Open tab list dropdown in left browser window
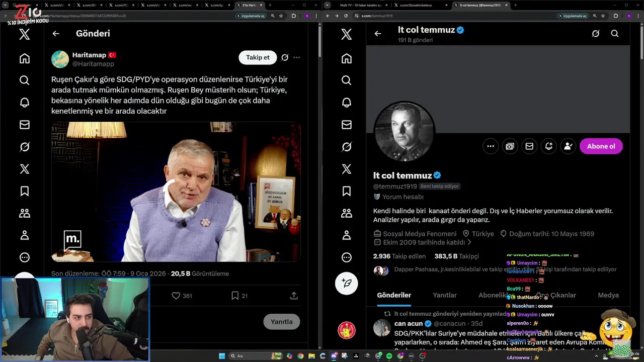The image size is (644, 362). coord(6,5)
